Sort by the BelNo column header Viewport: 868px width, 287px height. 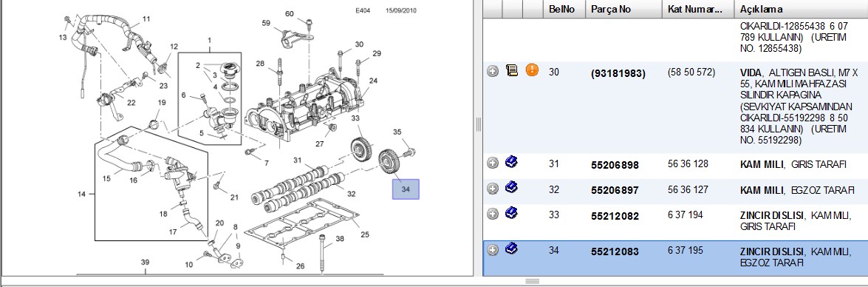(x=564, y=10)
